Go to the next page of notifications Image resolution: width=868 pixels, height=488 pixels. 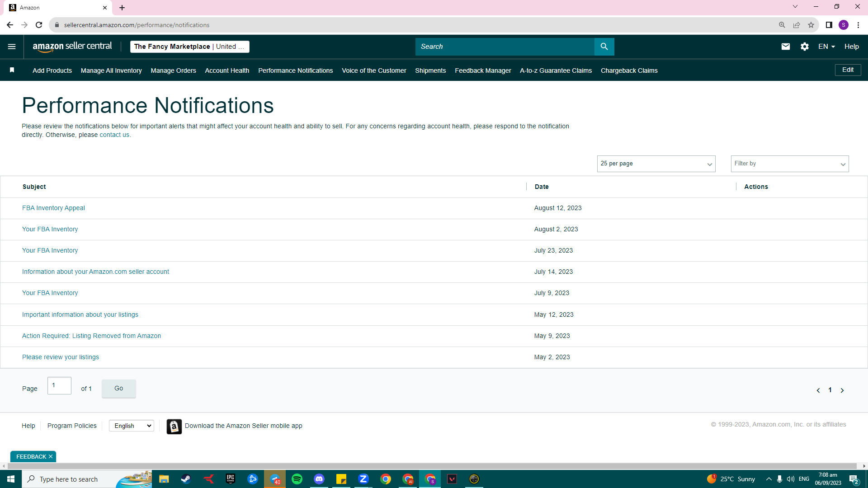click(842, 390)
